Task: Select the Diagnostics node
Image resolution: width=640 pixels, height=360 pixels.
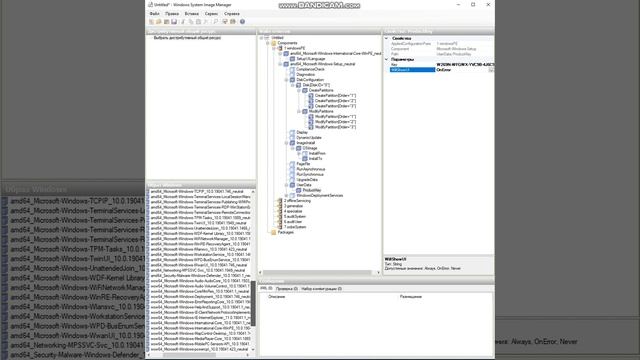Action: click(x=305, y=75)
